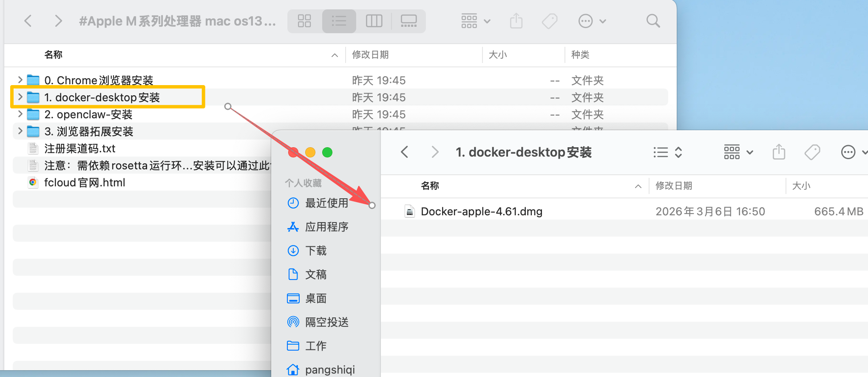868x377 pixels.
Task: Open list view selector in docker-desktop window
Action: tap(667, 152)
